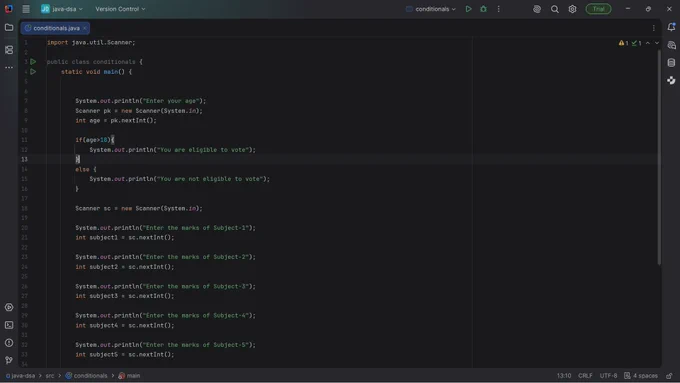Click run gutter icon beside main method

coord(33,72)
